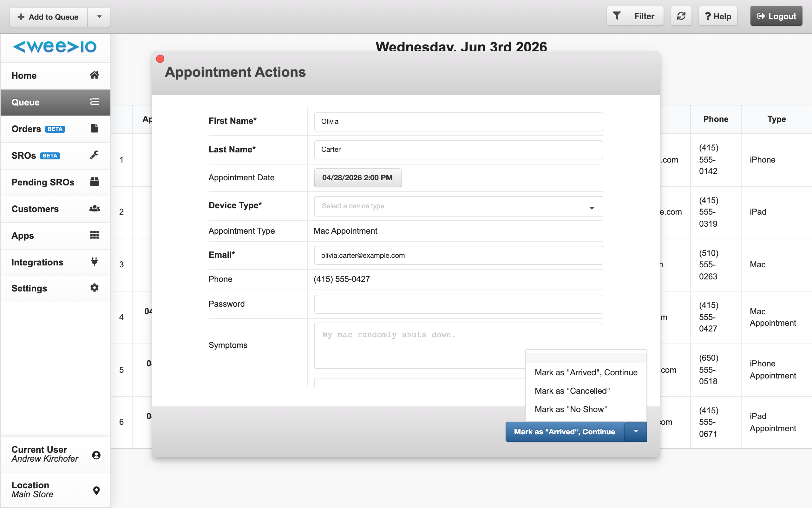Click the Email field olivia.carter@example.com
Viewport: 812px width, 508px height.
pos(458,255)
